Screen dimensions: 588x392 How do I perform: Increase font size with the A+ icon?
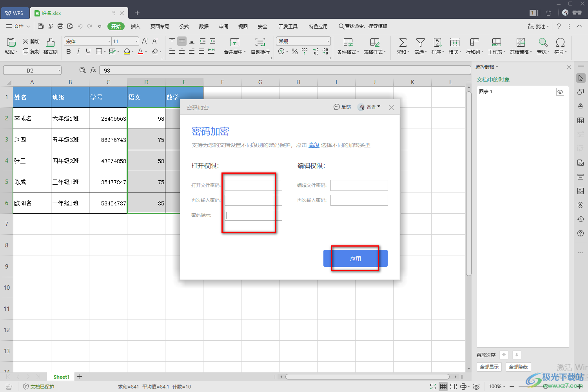click(x=145, y=41)
